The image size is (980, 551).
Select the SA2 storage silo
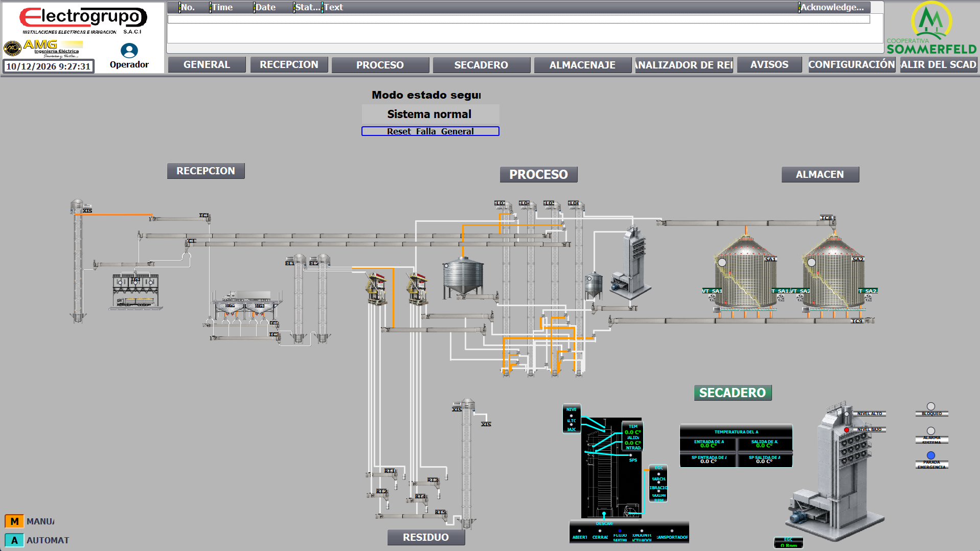coord(833,272)
